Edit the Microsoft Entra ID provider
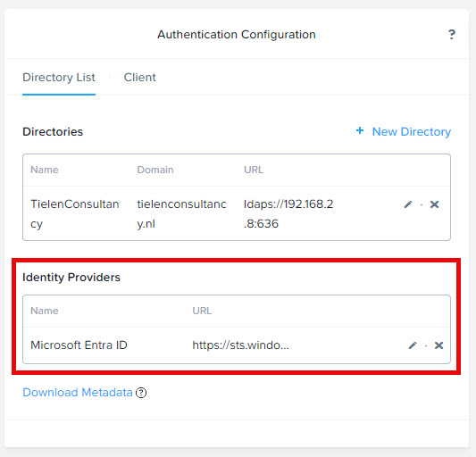This screenshot has height=457, width=476. pos(413,345)
